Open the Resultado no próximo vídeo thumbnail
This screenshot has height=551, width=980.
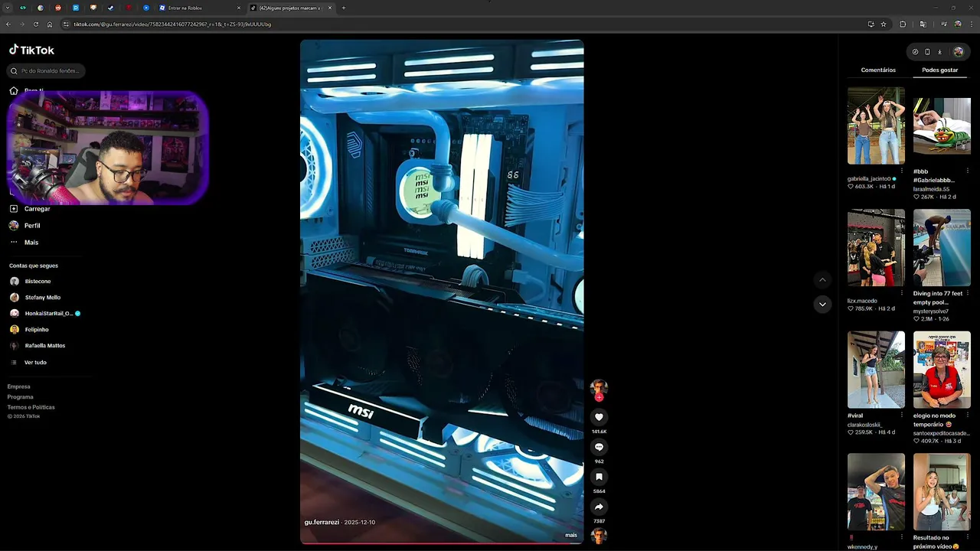click(942, 492)
